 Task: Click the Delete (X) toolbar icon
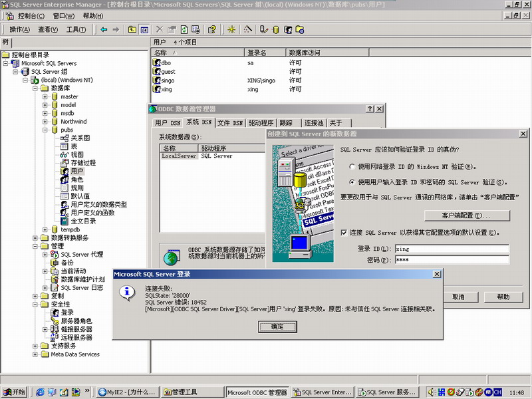pyautogui.click(x=160, y=30)
